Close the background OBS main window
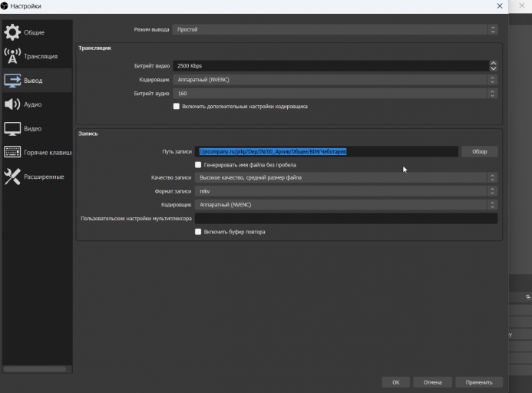This screenshot has height=393, width=532. pos(522,6)
